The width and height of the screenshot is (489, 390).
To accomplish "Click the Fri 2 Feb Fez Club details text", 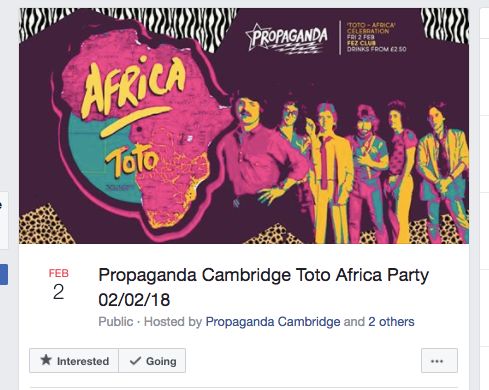I will pos(376,37).
